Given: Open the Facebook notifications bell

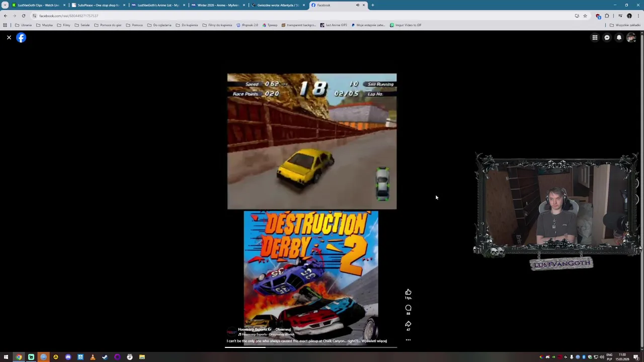Looking at the screenshot, I should 619,37.
